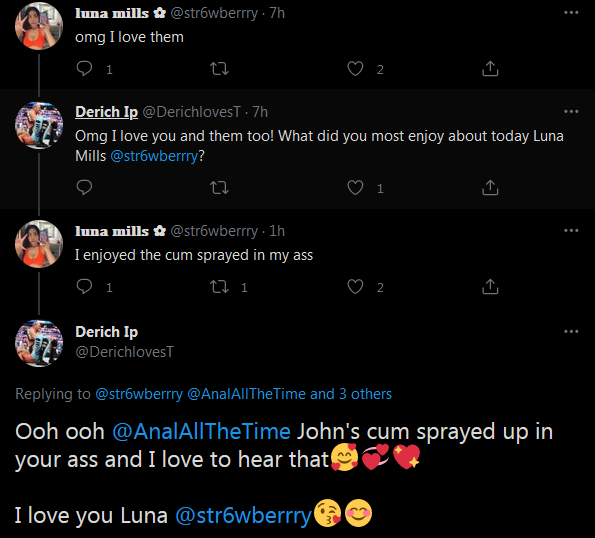The height and width of the screenshot is (538, 595).
Task: Retweet luna mills' 1h tweet
Action: 219,286
